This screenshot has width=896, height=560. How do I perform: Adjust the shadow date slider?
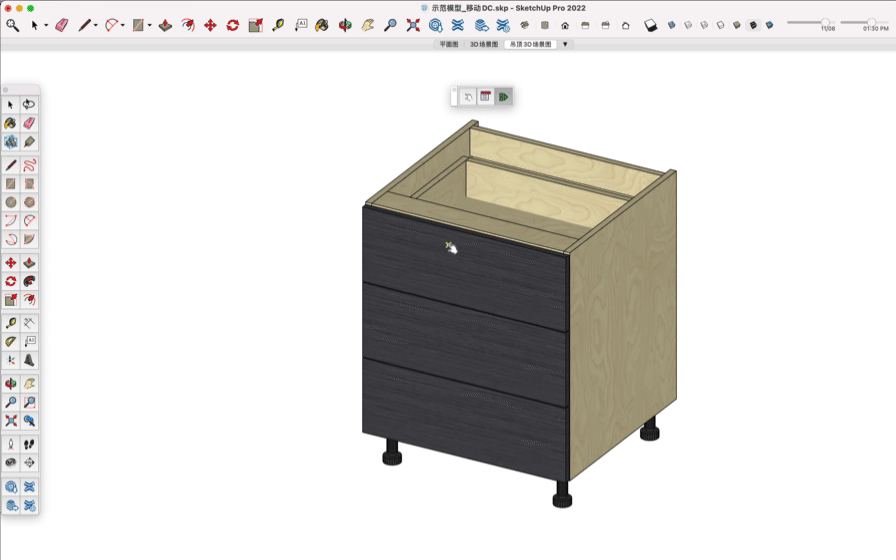[x=826, y=22]
